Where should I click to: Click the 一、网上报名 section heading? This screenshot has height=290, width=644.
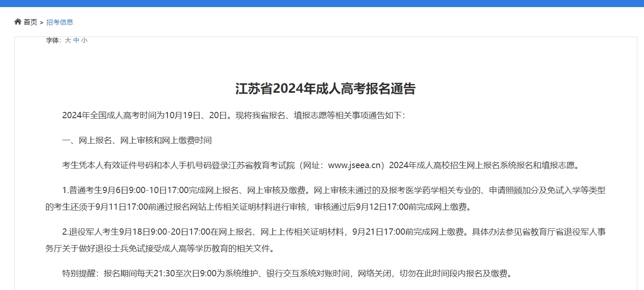[136, 140]
